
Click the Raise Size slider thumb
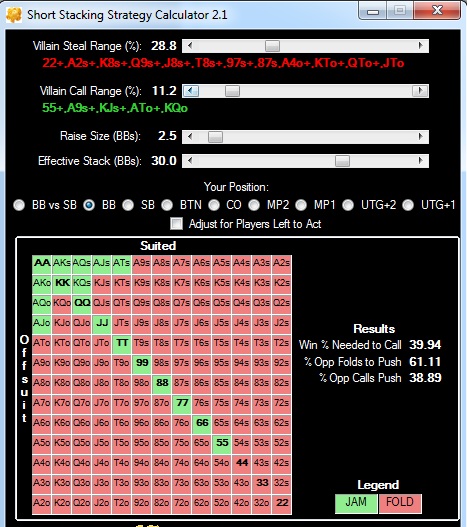215,136
